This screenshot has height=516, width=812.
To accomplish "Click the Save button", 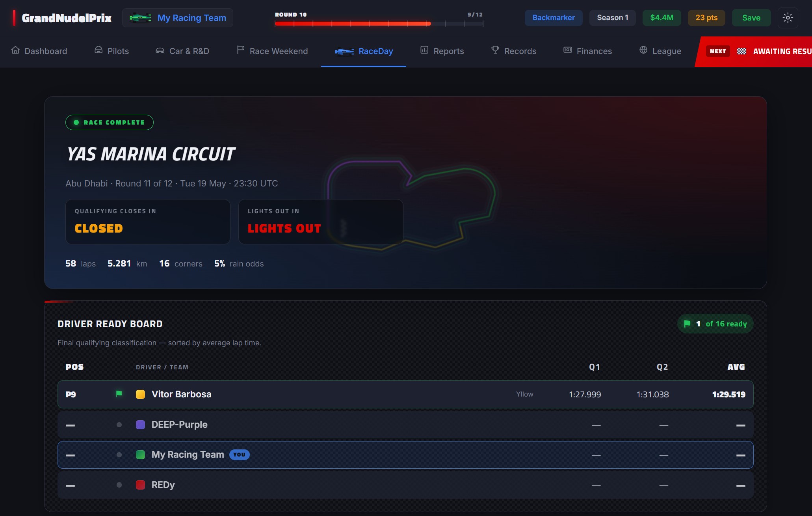I will pyautogui.click(x=751, y=18).
